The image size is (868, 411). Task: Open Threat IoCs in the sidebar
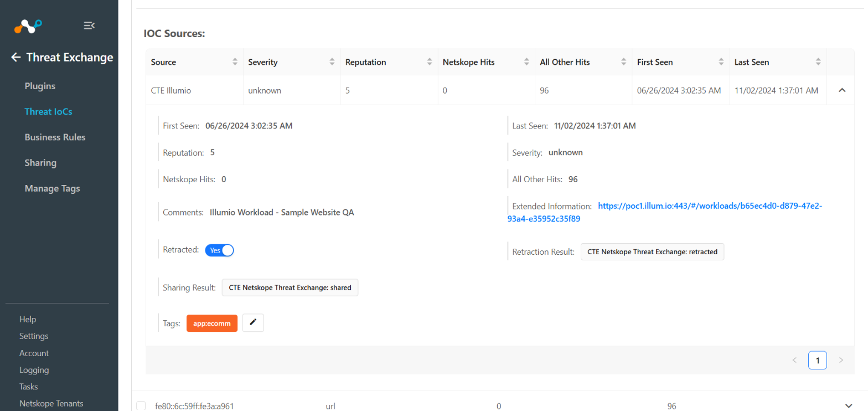[48, 111]
